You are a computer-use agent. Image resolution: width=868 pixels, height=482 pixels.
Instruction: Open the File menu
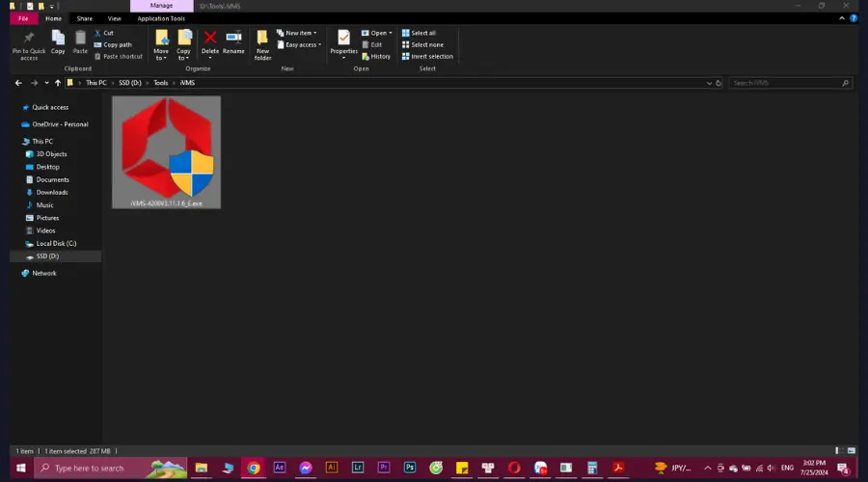tap(23, 18)
